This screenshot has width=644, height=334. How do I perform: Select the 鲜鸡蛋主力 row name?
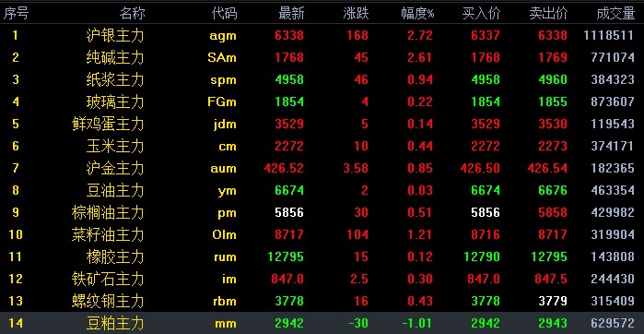[108, 124]
